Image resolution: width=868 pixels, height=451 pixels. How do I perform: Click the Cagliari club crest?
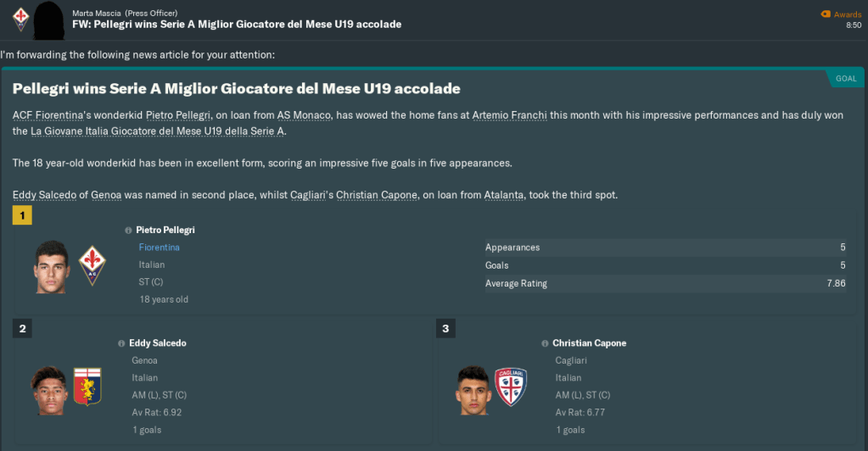[x=511, y=386]
